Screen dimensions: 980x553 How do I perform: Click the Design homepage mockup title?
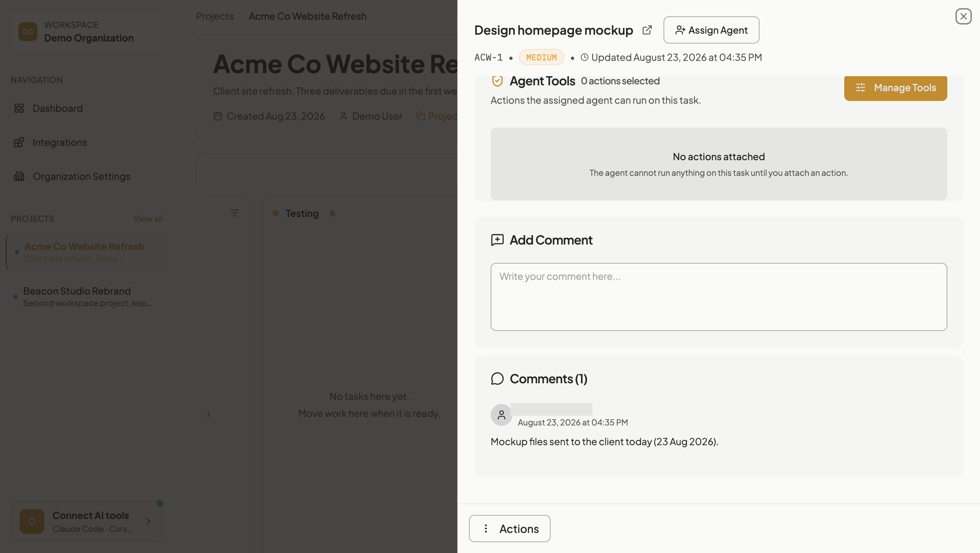(554, 30)
